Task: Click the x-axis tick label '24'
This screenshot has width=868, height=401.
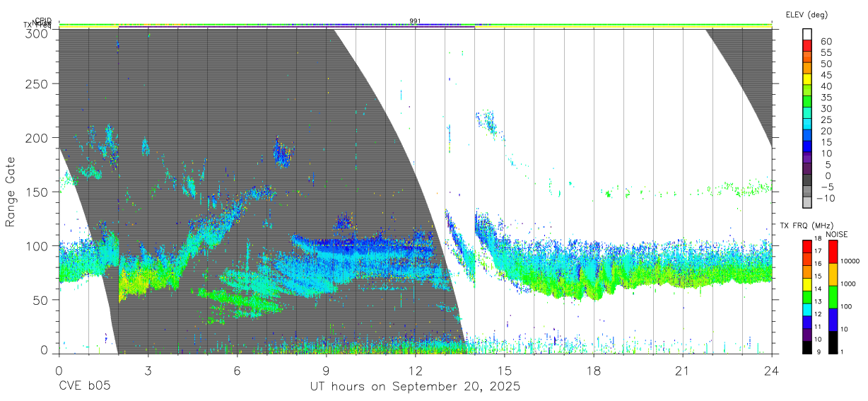Action: 772,371
